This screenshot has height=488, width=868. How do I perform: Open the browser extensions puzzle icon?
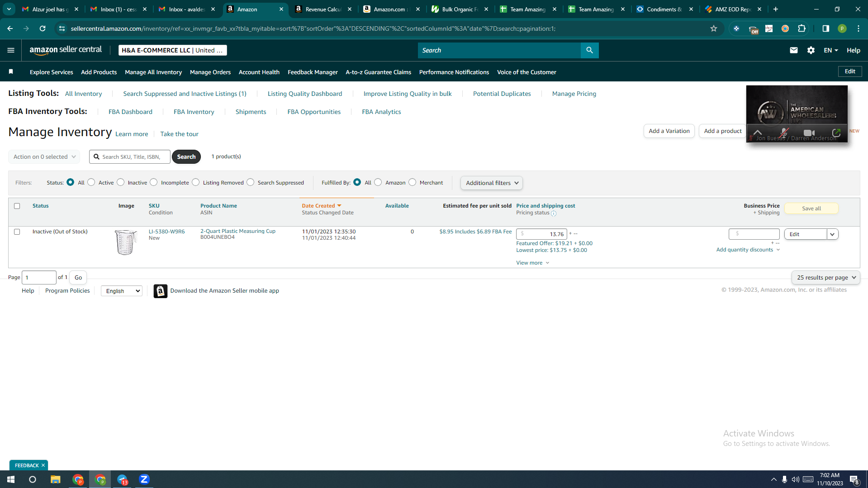point(802,28)
